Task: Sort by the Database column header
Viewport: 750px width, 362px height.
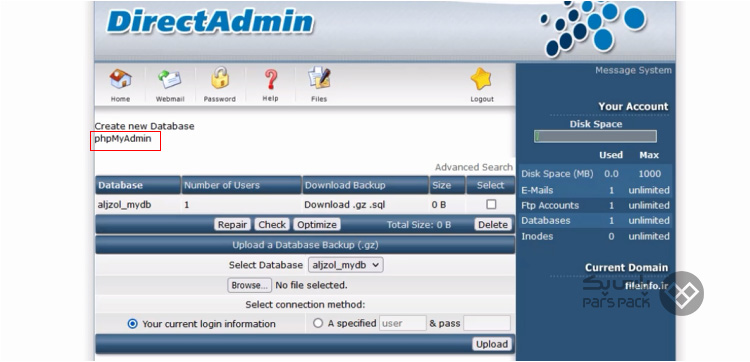Action: coord(138,185)
